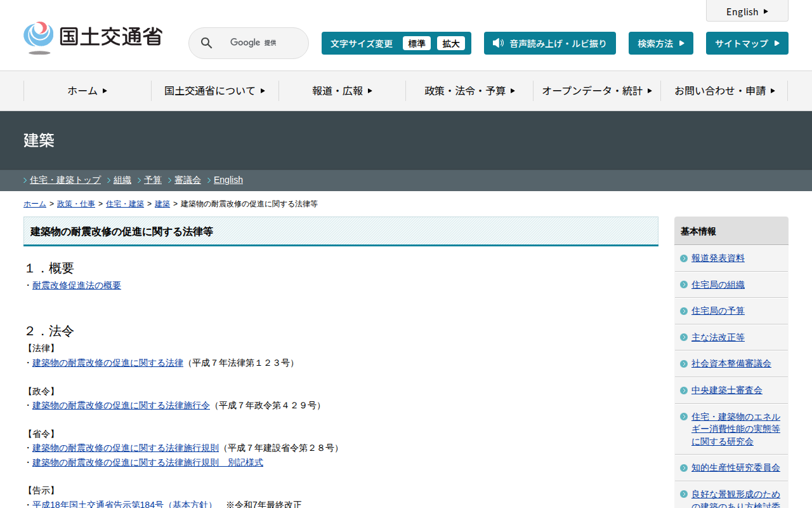Open 住宅・建築トップ in the sub-navigation
This screenshot has height=508, width=812.
(65, 180)
